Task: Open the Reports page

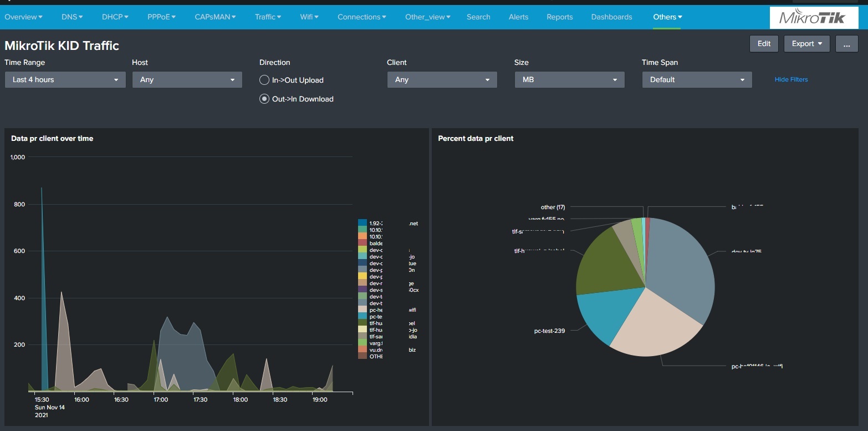Action: pyautogui.click(x=559, y=17)
